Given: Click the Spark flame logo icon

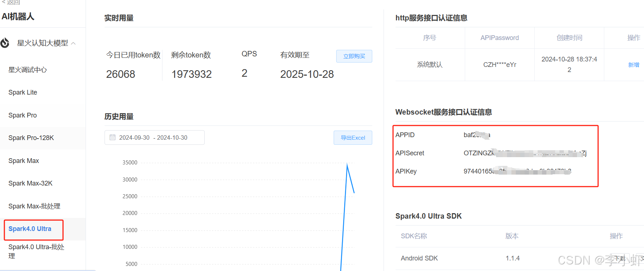Looking at the screenshot, I should 5,43.
